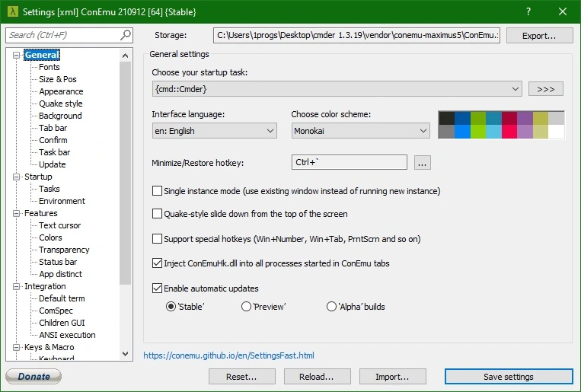Select Environment in the tree
Viewport: 581px width, 392px height.
(62, 201)
